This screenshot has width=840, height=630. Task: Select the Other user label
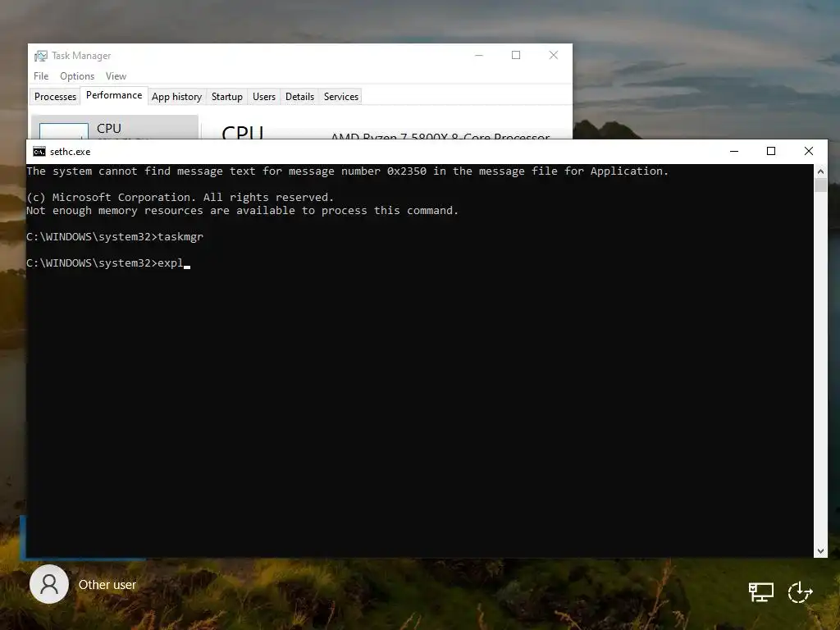(x=107, y=584)
